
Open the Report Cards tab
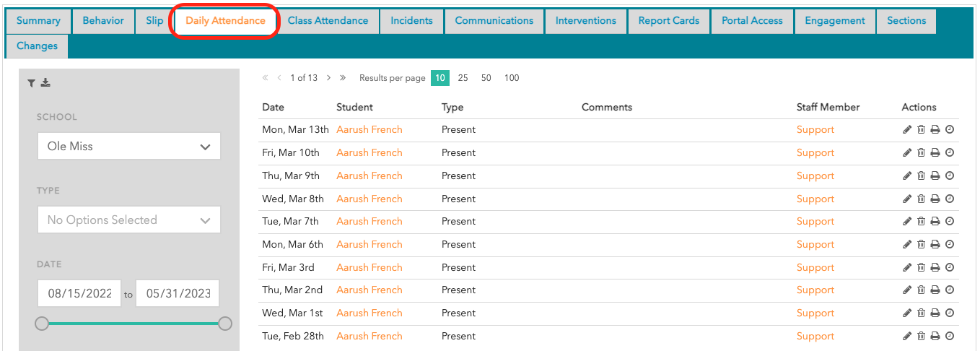pyautogui.click(x=668, y=21)
